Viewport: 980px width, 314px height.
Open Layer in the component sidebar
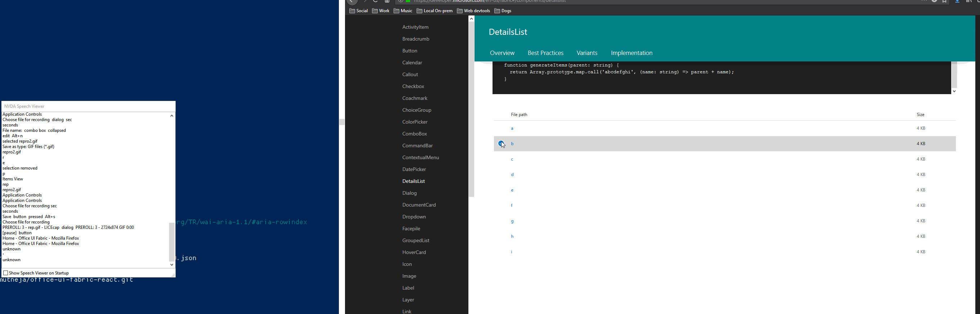[408, 300]
